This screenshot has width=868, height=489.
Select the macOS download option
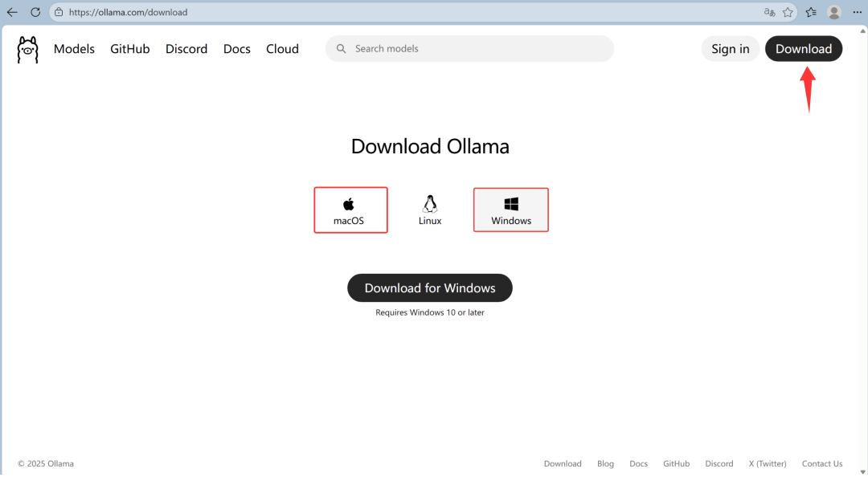tap(350, 210)
